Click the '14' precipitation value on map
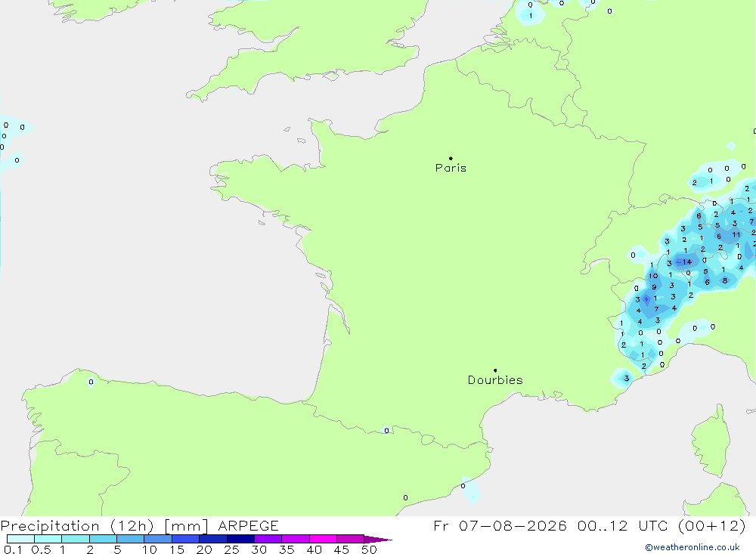This screenshot has width=756, height=554. coord(687,262)
